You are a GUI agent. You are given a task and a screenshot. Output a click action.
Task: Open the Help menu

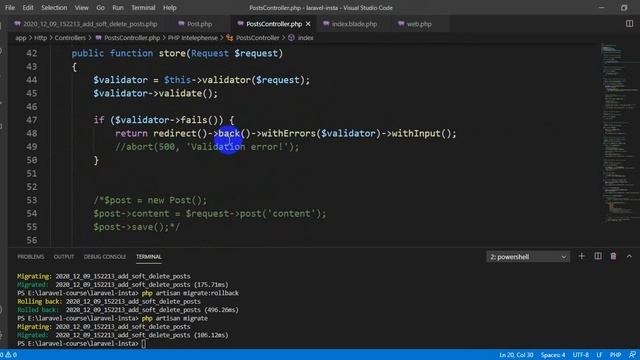(x=169, y=8)
